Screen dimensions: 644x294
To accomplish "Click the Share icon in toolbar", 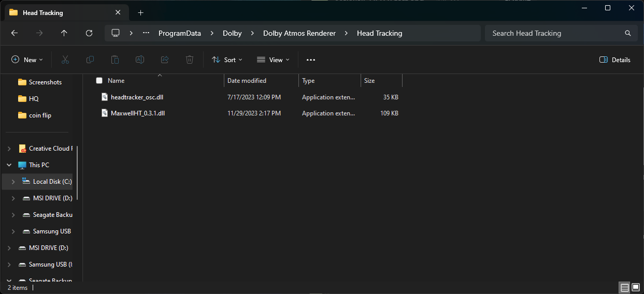I will (165, 60).
